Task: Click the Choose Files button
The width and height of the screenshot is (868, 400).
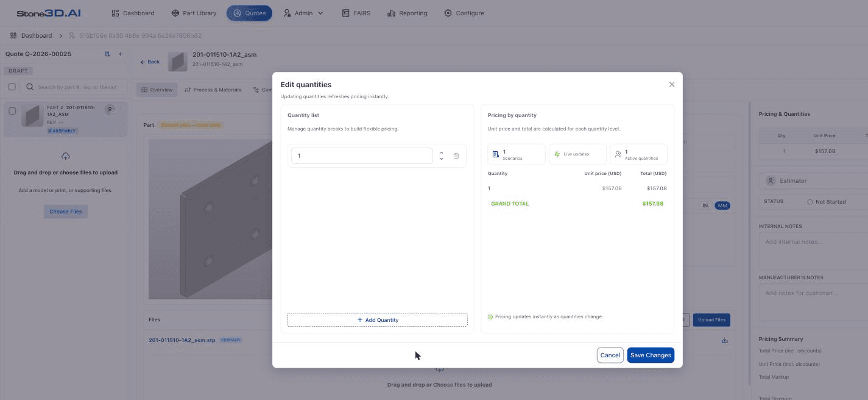Action: pyautogui.click(x=66, y=212)
